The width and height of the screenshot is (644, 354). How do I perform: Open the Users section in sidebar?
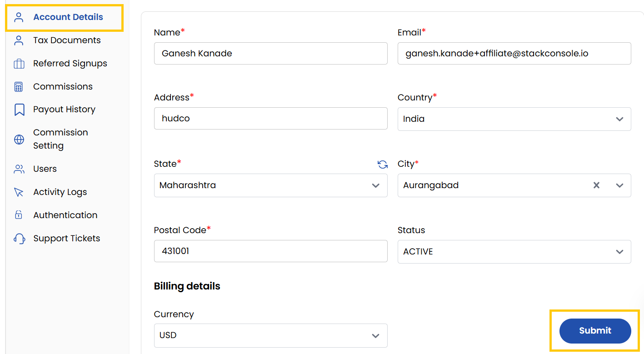coord(45,169)
